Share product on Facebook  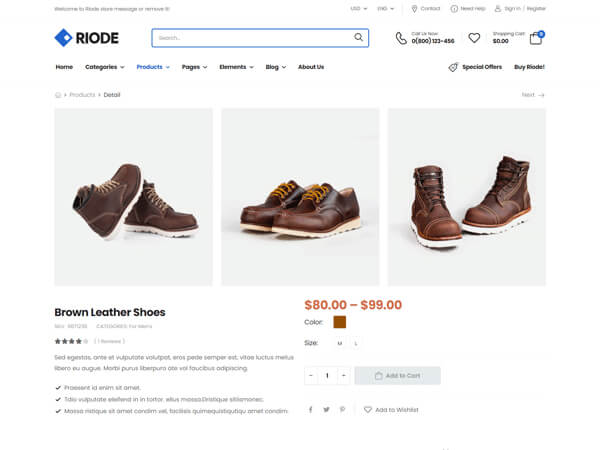pos(310,409)
